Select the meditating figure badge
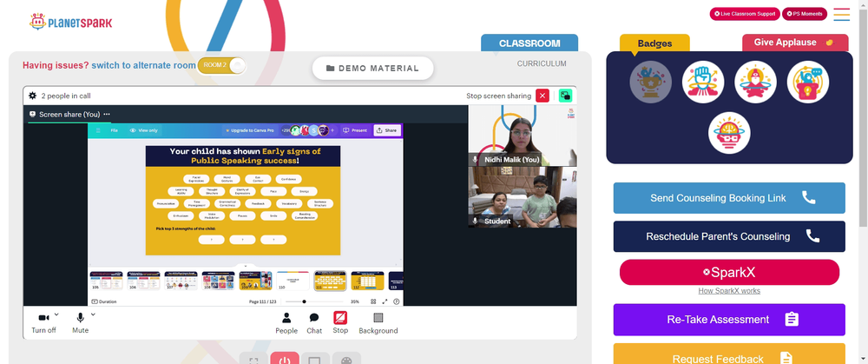 [756, 82]
